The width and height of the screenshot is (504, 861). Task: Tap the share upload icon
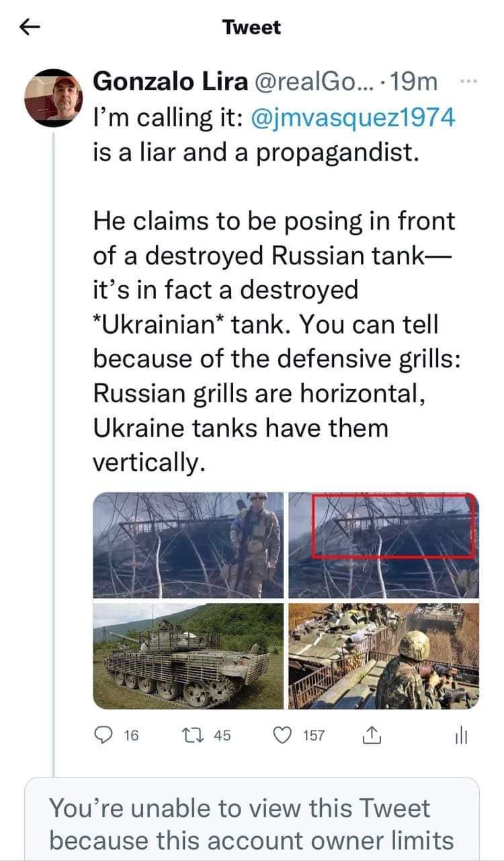pyautogui.click(x=372, y=735)
